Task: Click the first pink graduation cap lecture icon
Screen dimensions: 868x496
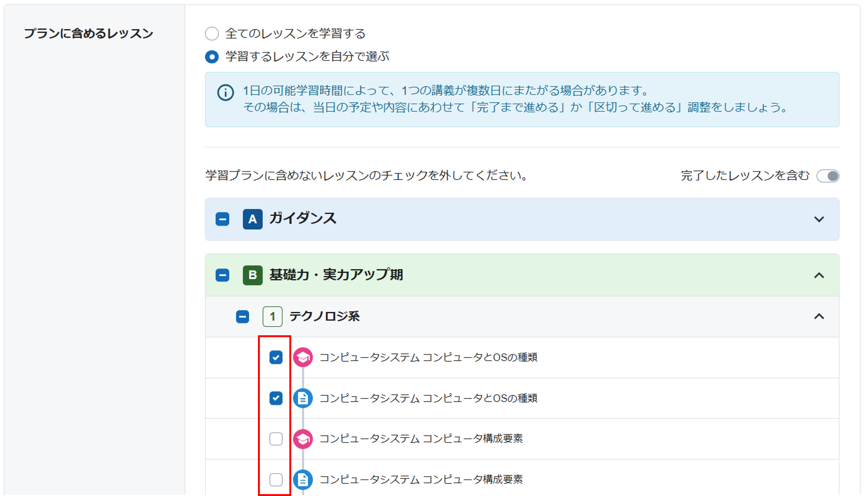Action: [x=303, y=357]
